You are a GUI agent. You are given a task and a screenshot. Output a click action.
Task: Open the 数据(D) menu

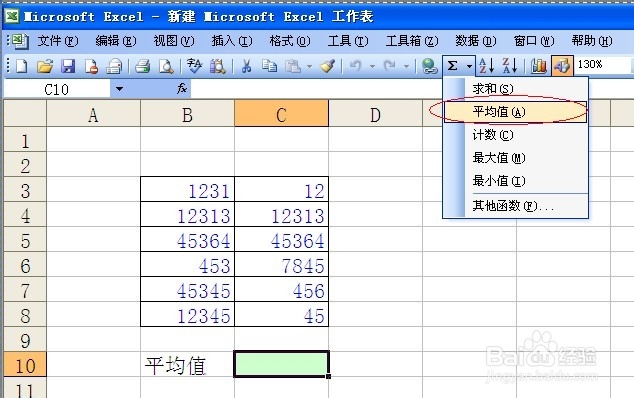[476, 41]
